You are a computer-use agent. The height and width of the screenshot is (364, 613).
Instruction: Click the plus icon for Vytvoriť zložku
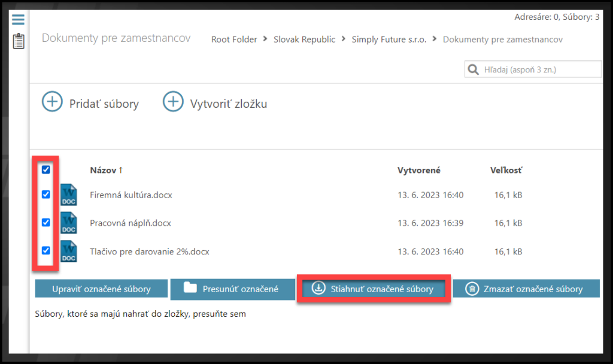tap(173, 102)
